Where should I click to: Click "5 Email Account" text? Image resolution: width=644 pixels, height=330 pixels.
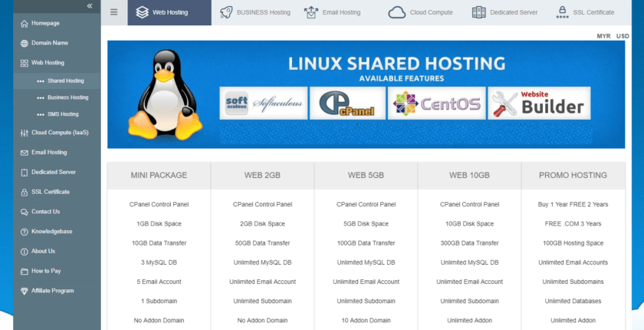coord(159,282)
